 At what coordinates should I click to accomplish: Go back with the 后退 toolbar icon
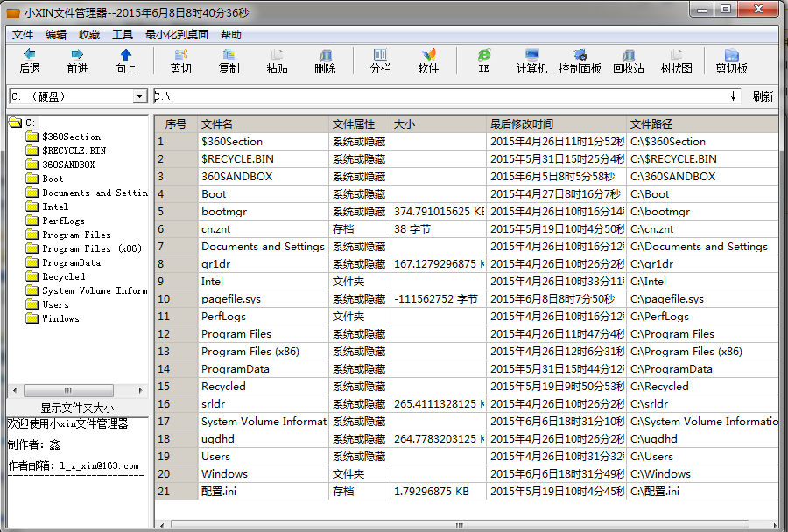(x=30, y=61)
